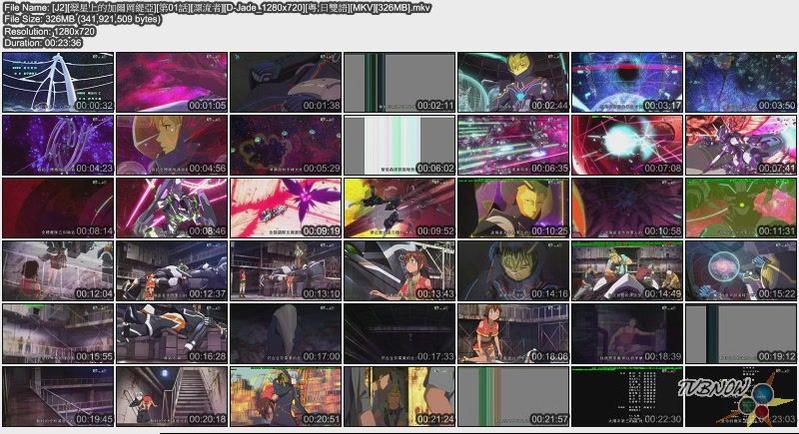799x434 pixels.
Task: Open the staircase frame at 00:20:18
Action: click(171, 397)
